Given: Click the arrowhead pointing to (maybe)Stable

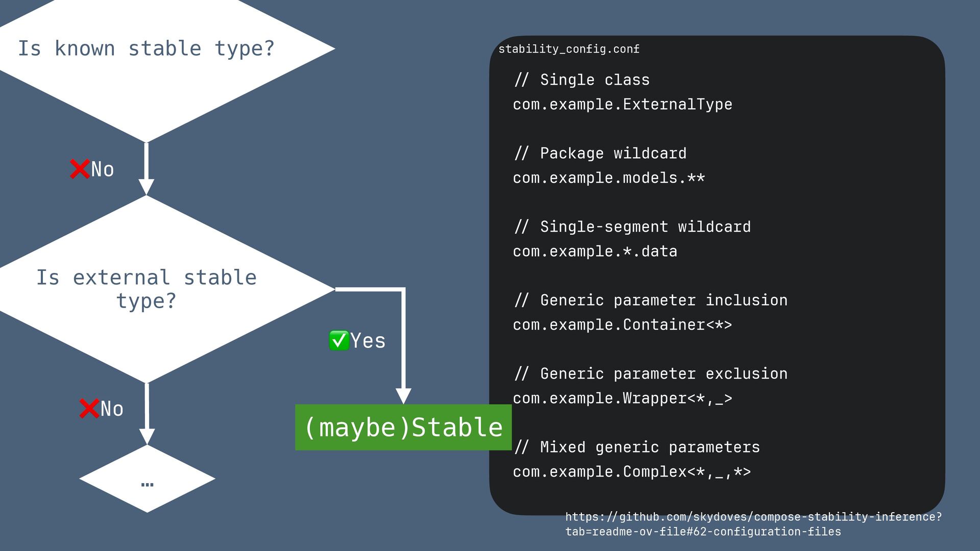Looking at the screenshot, I should pos(403,396).
